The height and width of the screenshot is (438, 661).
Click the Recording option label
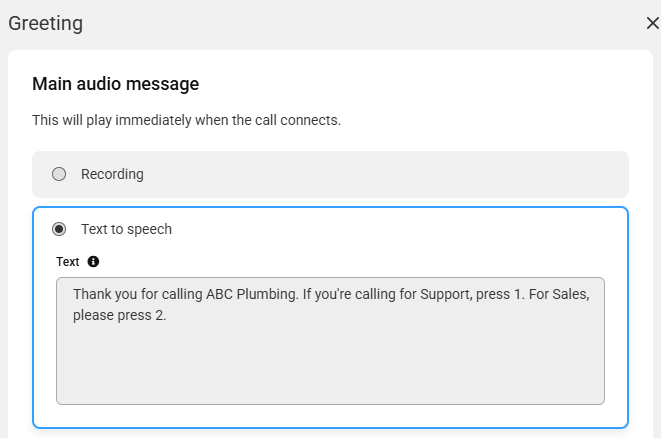tap(112, 174)
